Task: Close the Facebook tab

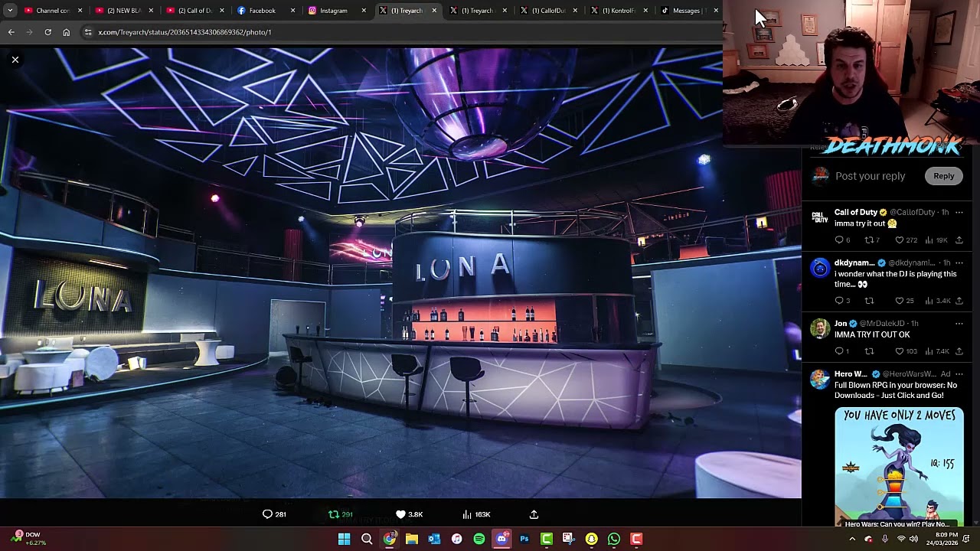Action: point(292,11)
